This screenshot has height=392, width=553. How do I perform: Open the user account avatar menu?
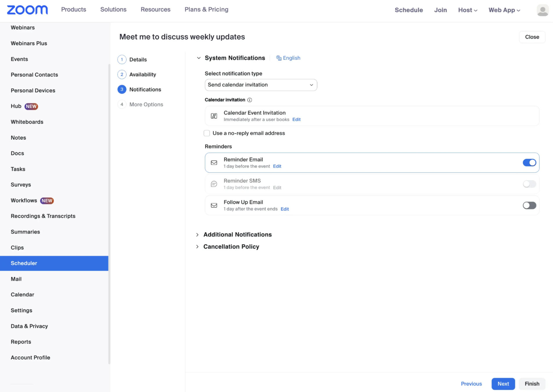point(542,10)
